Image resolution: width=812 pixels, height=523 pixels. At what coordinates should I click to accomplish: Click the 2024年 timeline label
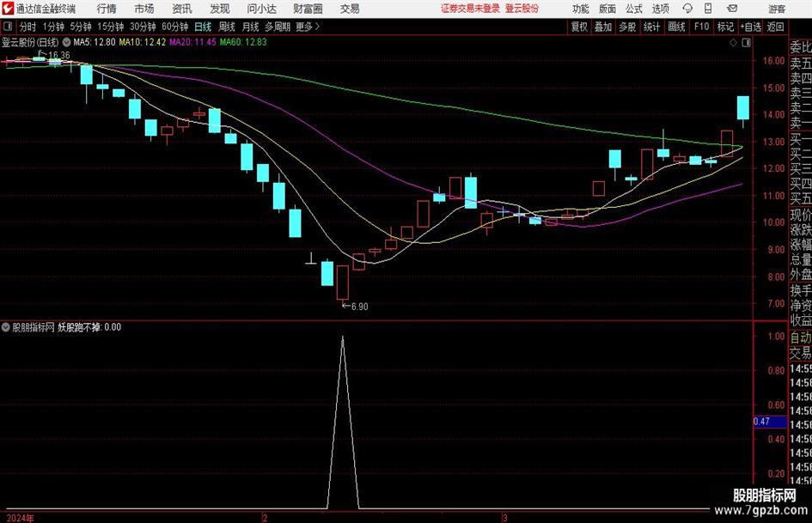(x=20, y=518)
